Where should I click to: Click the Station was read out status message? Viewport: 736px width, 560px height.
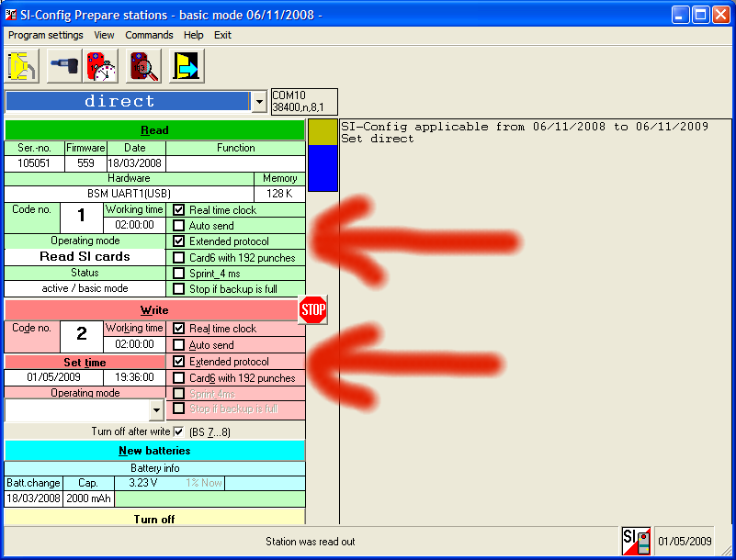tap(310, 542)
